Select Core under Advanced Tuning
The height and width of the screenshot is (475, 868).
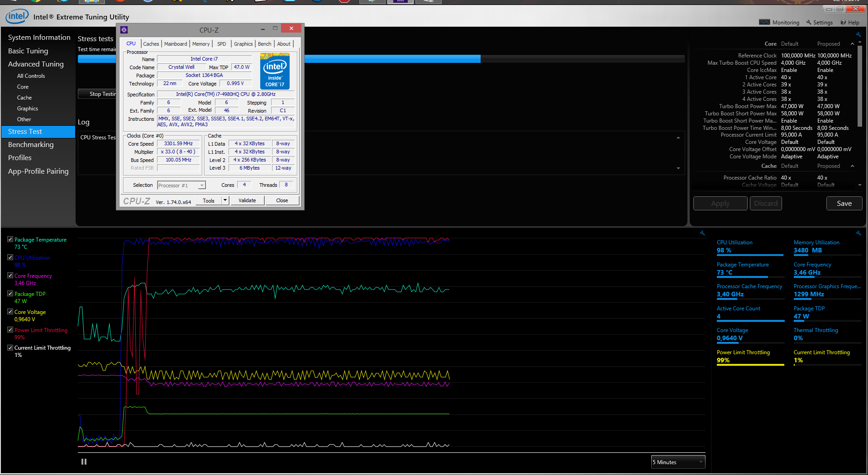[23, 87]
